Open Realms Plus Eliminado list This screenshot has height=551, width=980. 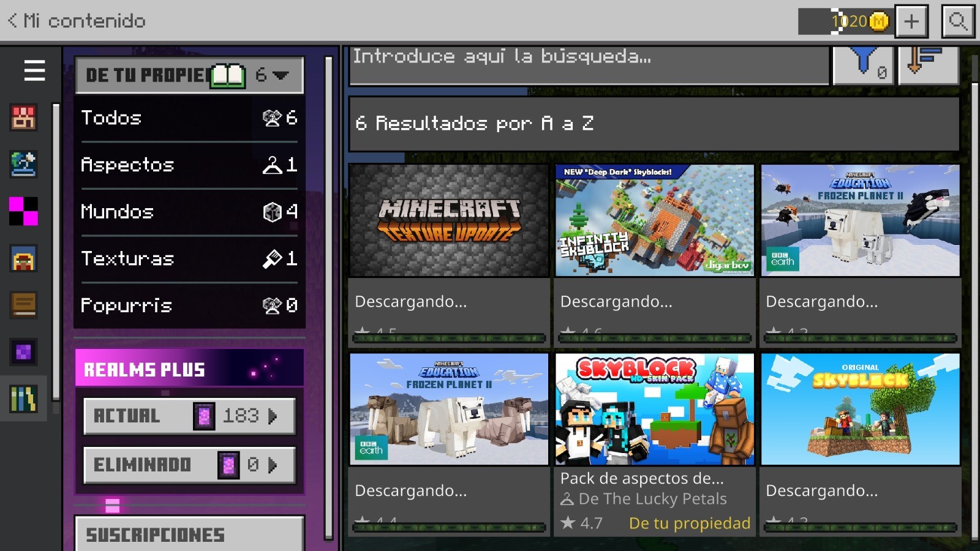pos(189,465)
